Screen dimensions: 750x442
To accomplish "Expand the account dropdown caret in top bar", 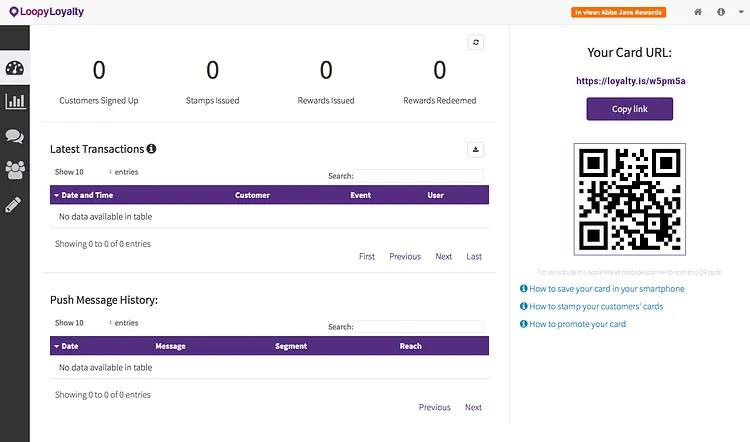I will point(741,12).
